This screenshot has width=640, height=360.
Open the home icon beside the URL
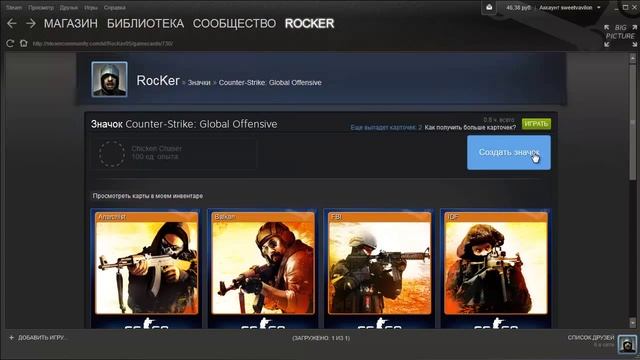[x=24, y=43]
